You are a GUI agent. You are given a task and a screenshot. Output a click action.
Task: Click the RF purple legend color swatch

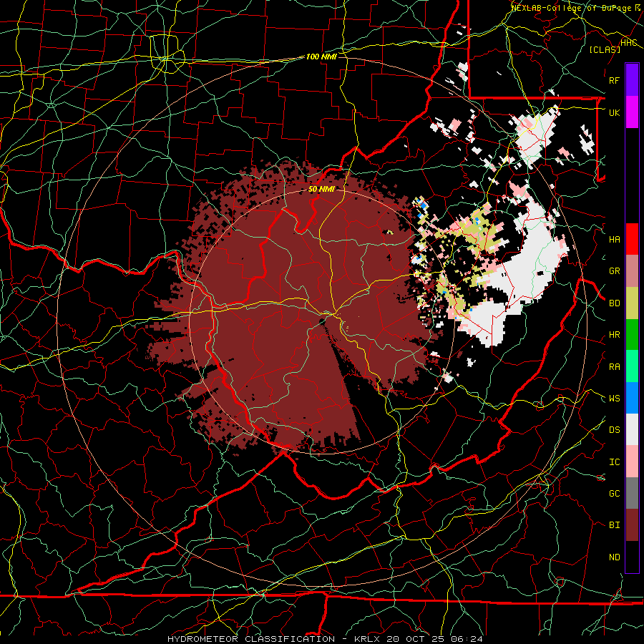pos(632,80)
